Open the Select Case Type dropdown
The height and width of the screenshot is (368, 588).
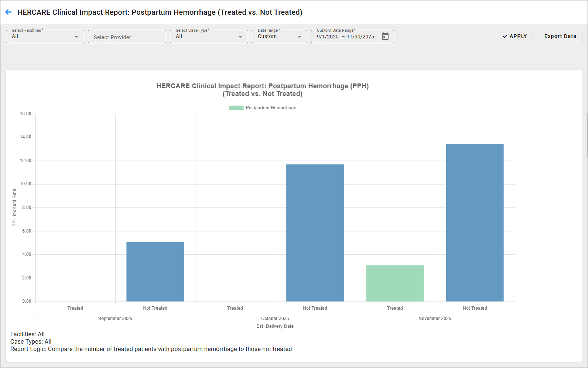tap(209, 37)
